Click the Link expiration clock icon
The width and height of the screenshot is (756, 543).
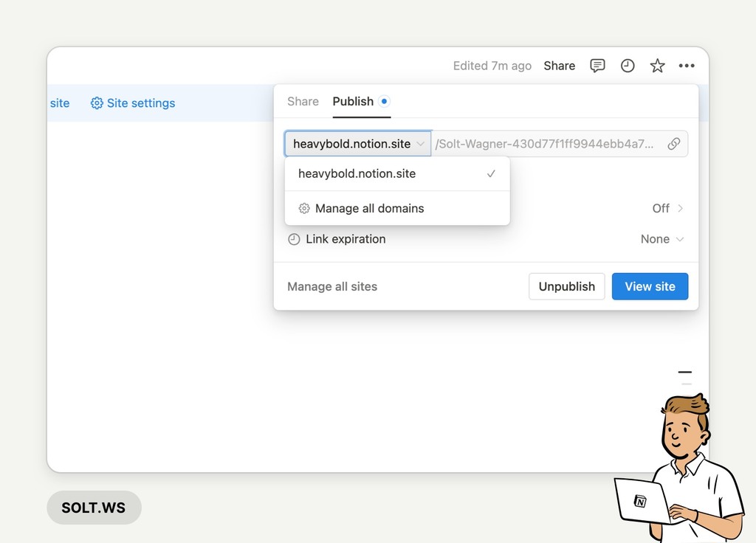(293, 239)
